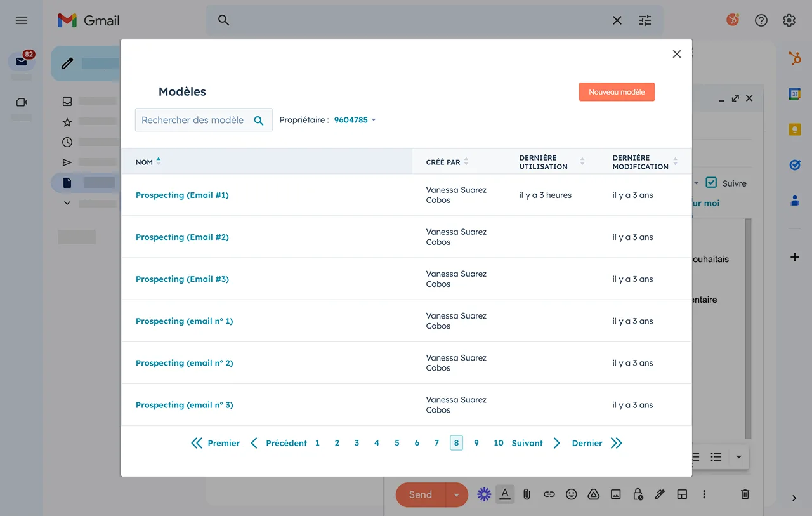Insert an emoji in the compose toolbar
The height and width of the screenshot is (516, 812).
tap(571, 494)
